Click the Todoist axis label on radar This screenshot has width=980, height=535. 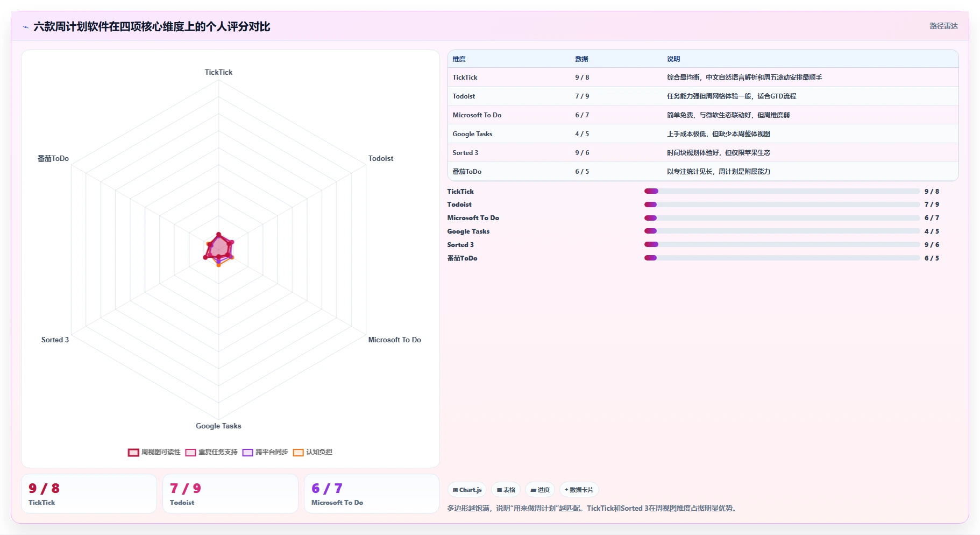tap(381, 158)
